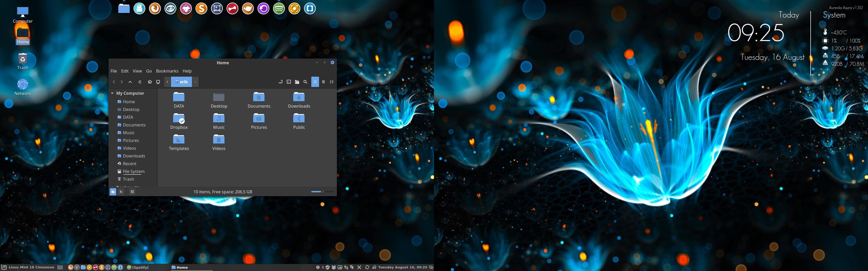
Task: Open GIMP from the top dock
Action: (248, 9)
